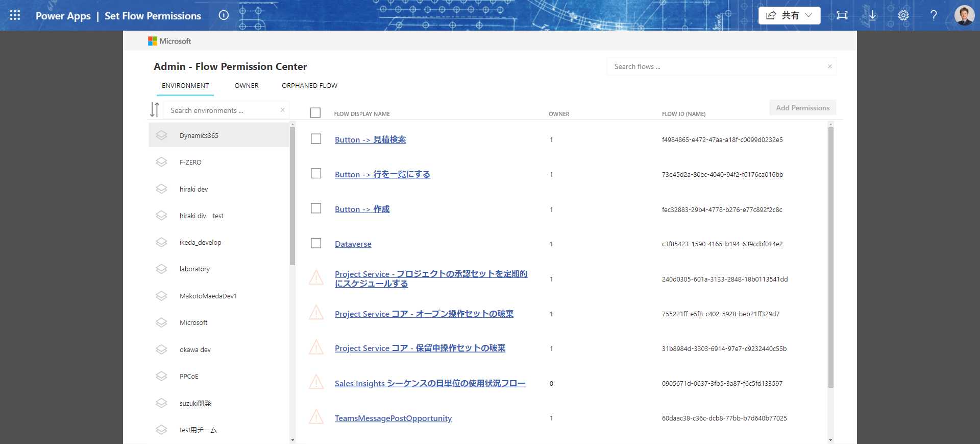Click layer icon beside laboratory
980x444 pixels.
point(162,269)
